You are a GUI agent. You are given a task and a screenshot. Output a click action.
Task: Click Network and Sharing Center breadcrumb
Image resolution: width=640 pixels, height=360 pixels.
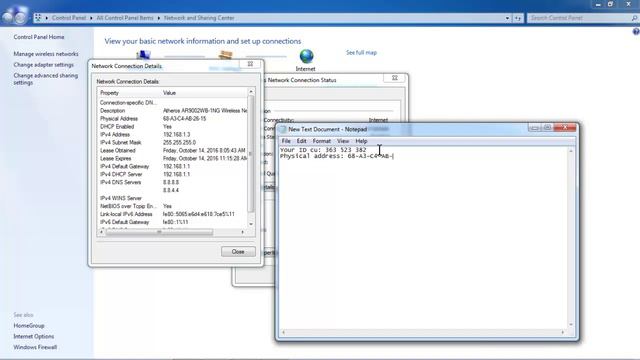pos(199,18)
